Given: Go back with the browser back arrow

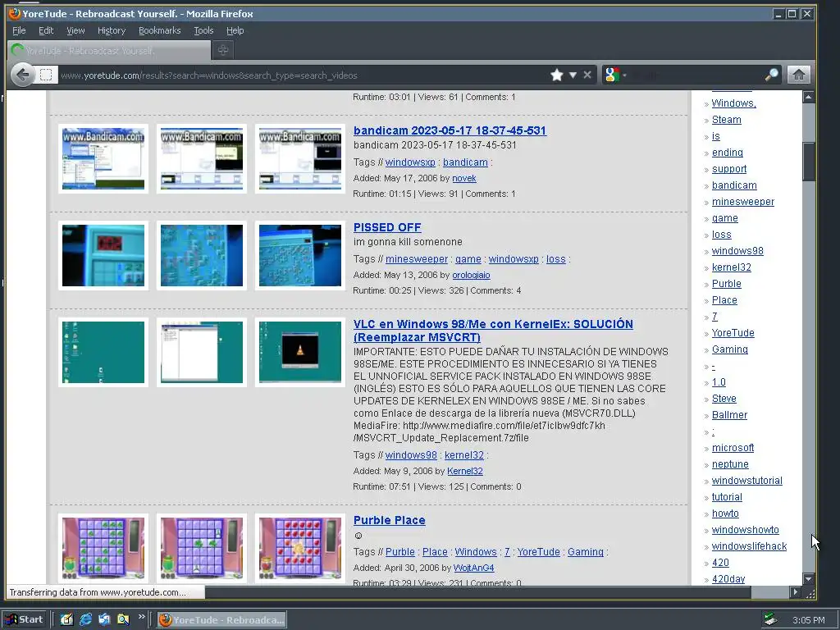Looking at the screenshot, I should (22, 75).
